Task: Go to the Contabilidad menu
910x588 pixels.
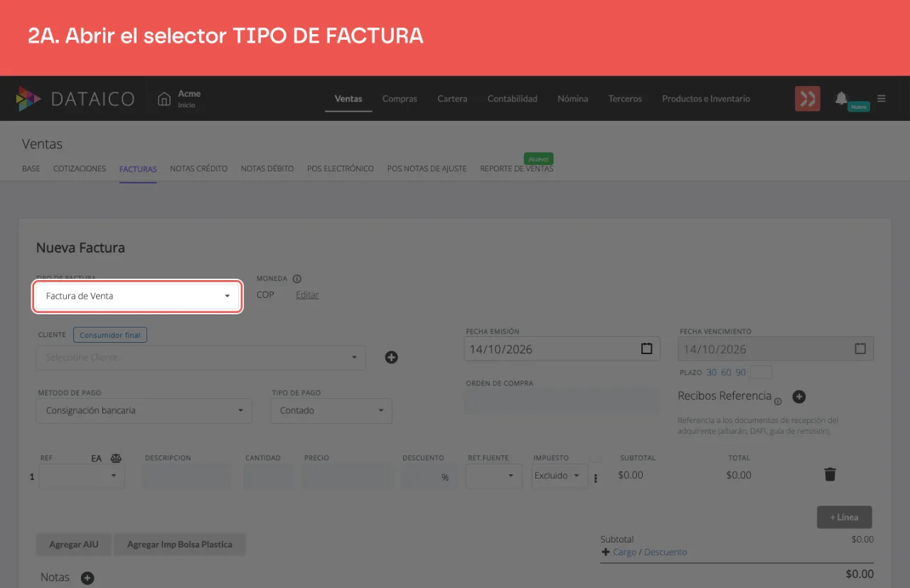Action: (513, 99)
